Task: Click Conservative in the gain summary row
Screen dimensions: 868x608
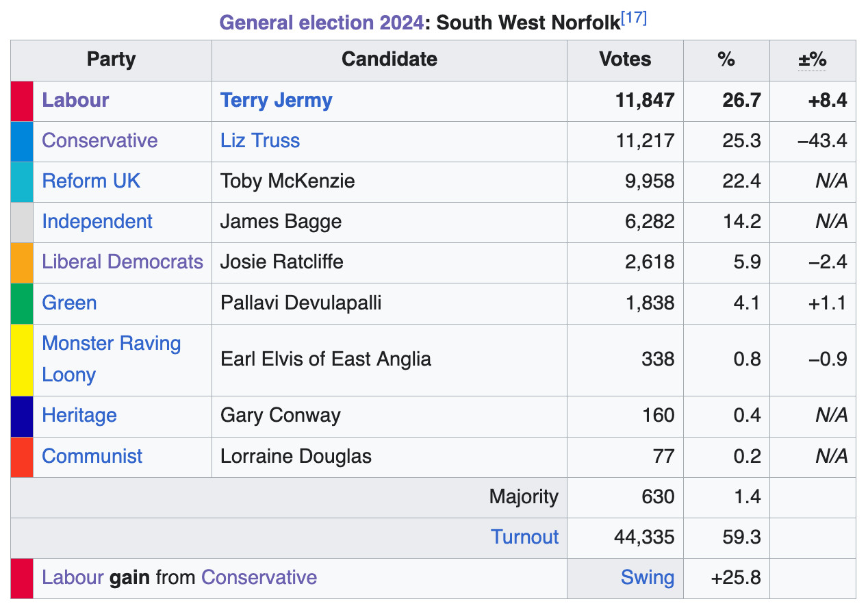Action: coord(259,577)
